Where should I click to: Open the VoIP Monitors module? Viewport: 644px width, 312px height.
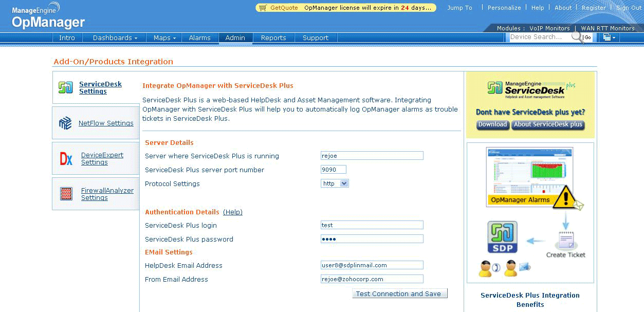coord(549,28)
